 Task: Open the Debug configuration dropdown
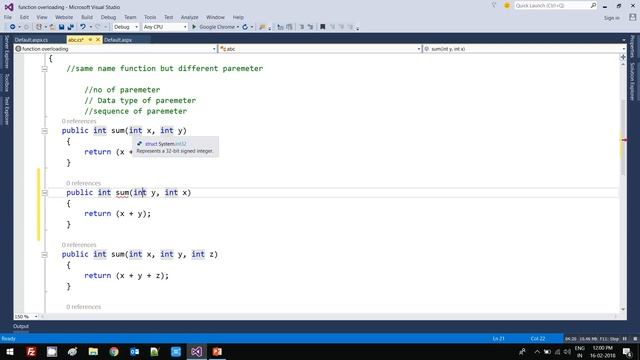point(126,27)
